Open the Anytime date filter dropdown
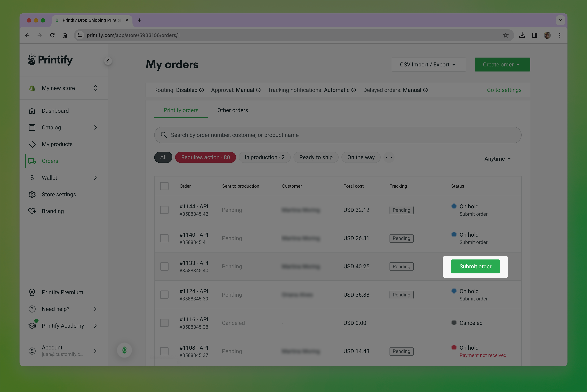 click(497, 159)
